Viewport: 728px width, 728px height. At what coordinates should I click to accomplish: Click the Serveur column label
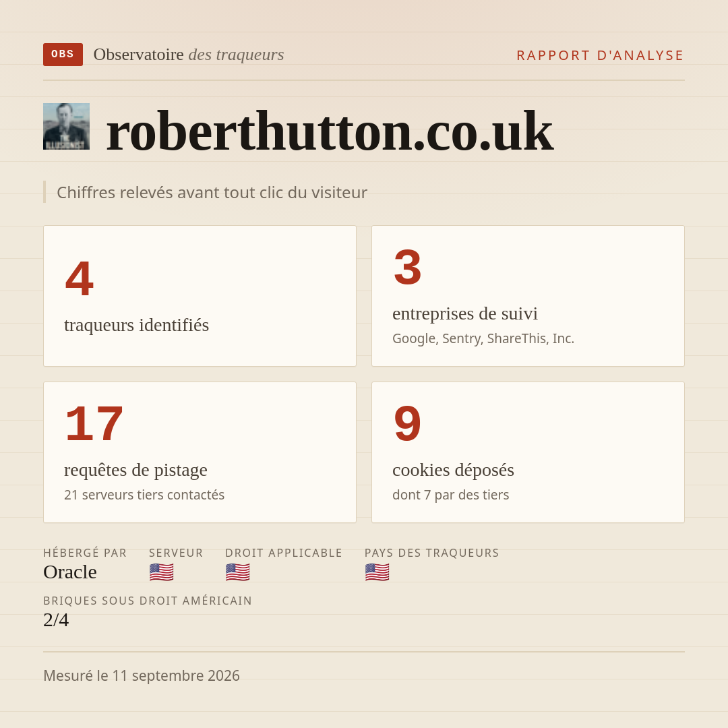(176, 553)
